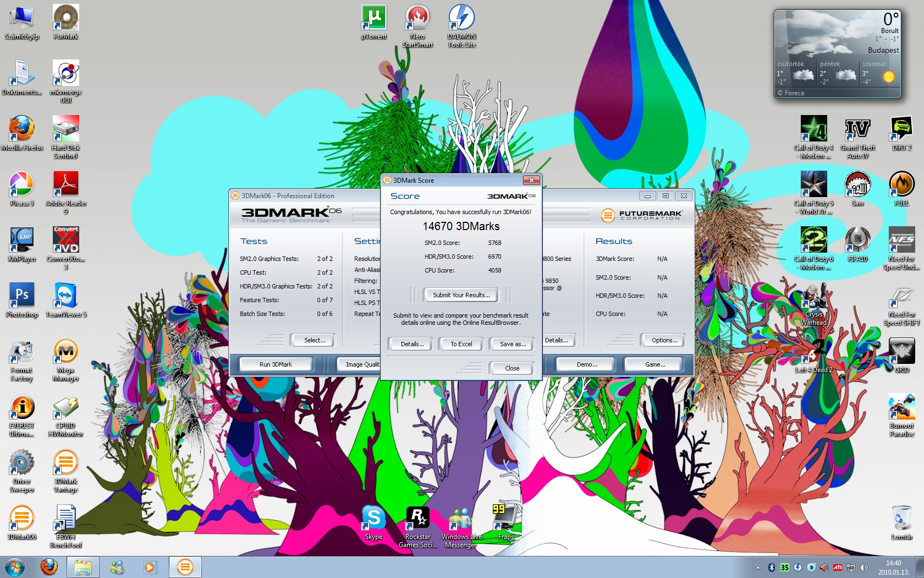
Task: Launch Mega Manager shortcut
Action: click(x=66, y=361)
